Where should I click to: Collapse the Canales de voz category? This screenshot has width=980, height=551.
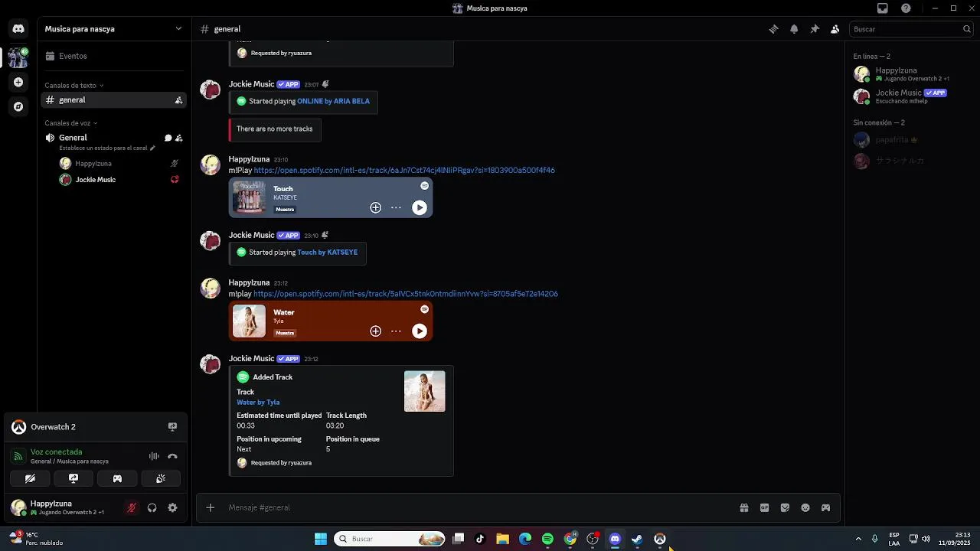70,123
